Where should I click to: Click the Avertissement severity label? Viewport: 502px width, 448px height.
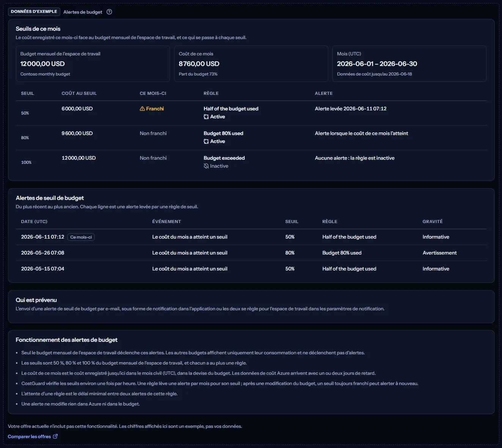pyautogui.click(x=440, y=253)
